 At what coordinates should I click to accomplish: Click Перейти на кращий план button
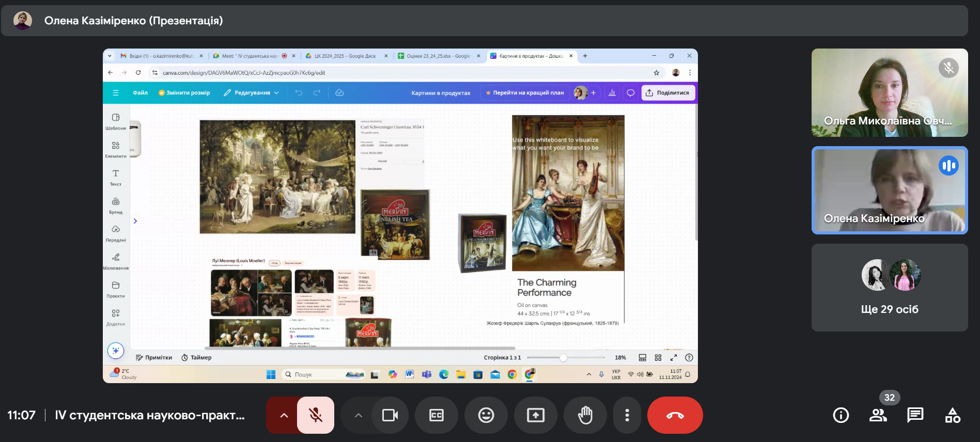click(x=525, y=93)
